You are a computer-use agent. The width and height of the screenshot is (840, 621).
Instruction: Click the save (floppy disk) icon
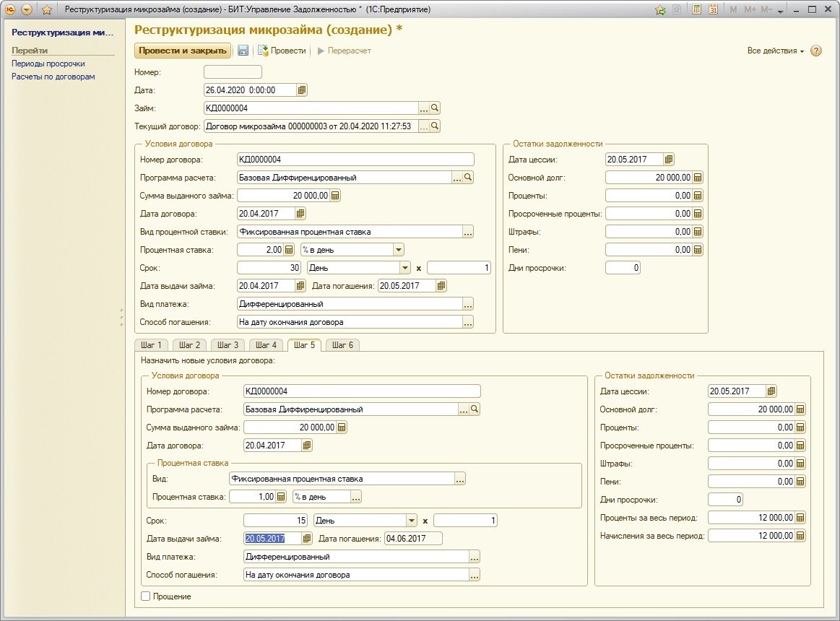tap(243, 51)
